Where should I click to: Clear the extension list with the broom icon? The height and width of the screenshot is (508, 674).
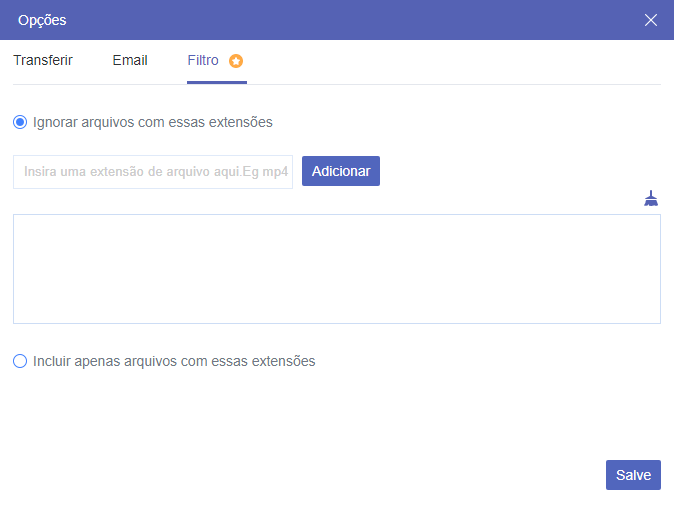tap(651, 198)
